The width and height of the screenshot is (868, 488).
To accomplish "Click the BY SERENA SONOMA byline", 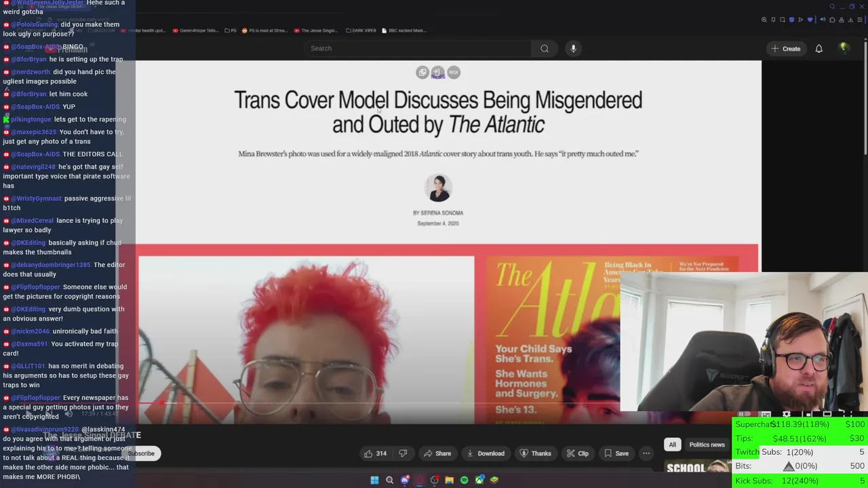I will click(438, 213).
